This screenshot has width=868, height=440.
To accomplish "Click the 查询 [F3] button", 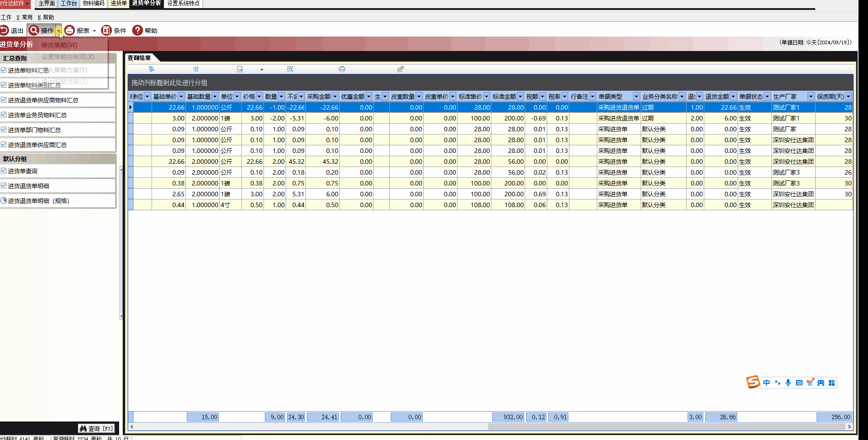I will pos(96,428).
